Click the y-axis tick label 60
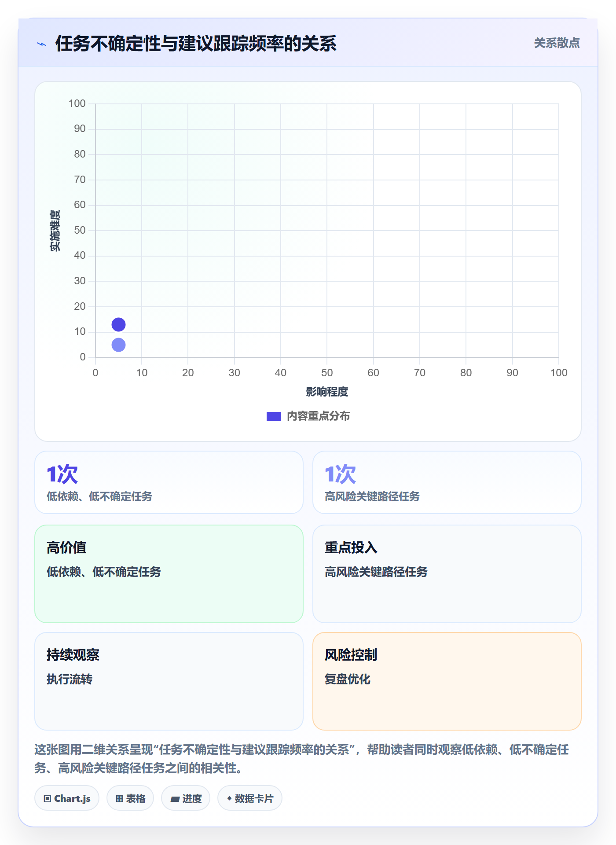The width and height of the screenshot is (616, 845). click(x=80, y=205)
